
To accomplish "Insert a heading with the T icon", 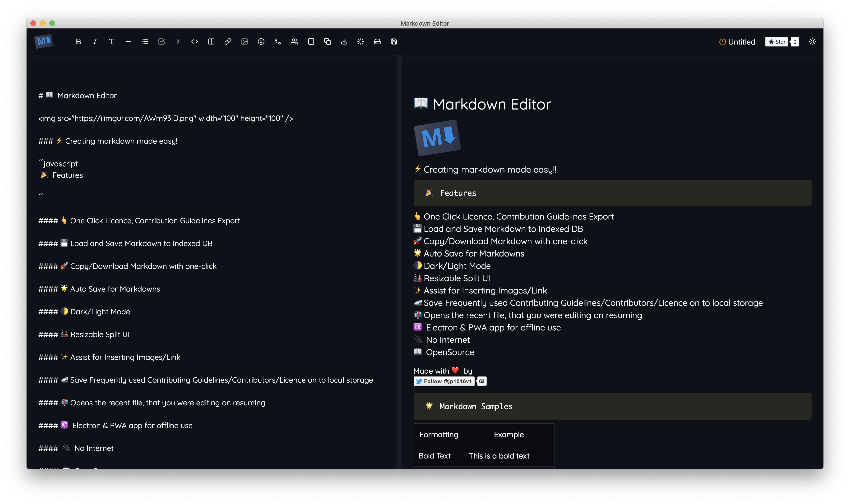I will click(111, 41).
